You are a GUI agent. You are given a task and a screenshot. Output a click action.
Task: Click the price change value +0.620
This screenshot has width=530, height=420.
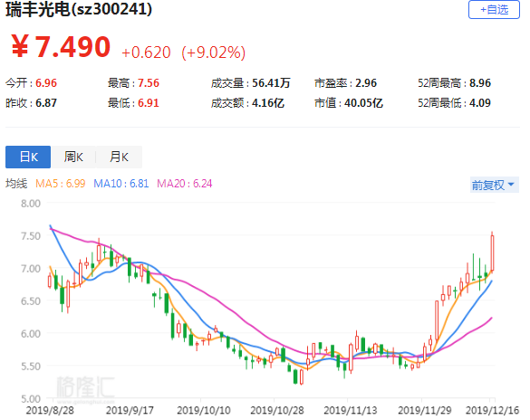[146, 52]
